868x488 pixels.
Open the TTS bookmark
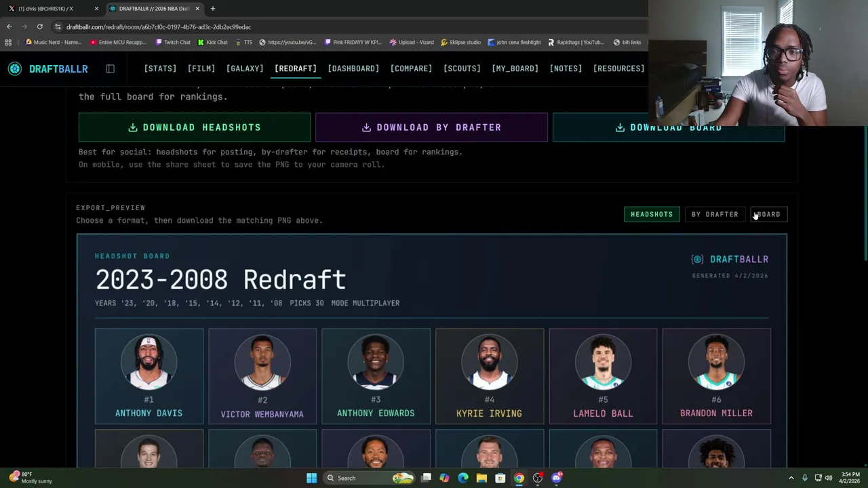pyautogui.click(x=243, y=42)
